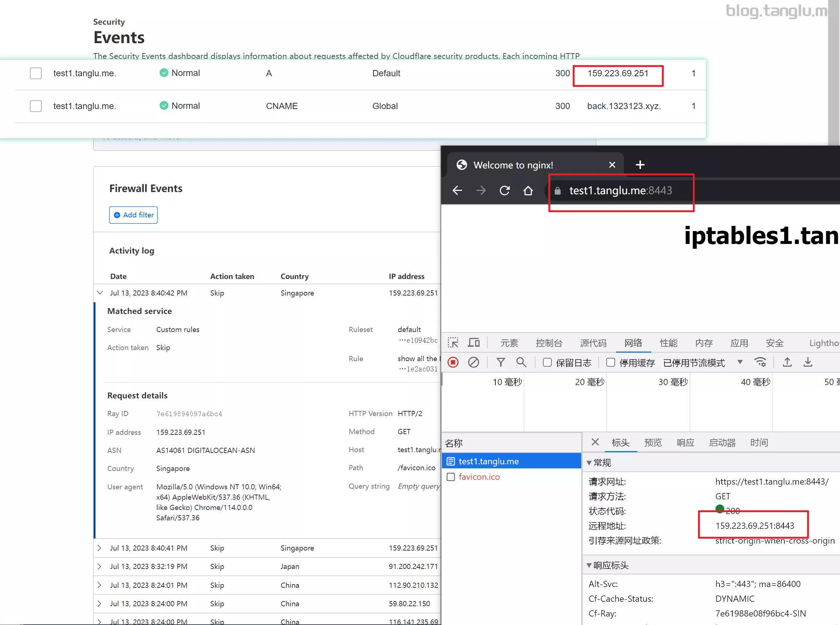Screen dimensions: 840x625
Task: Enable the 停用缓存 checkbox
Action: [610, 363]
